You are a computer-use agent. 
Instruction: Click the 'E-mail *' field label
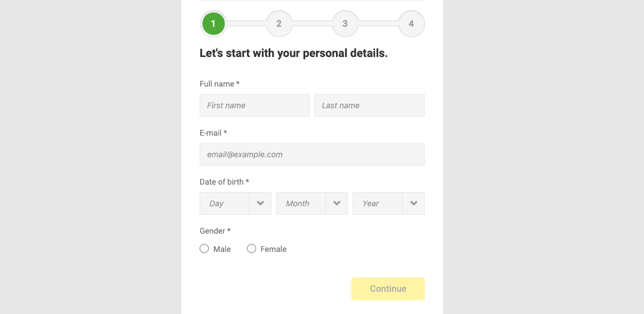click(x=213, y=133)
